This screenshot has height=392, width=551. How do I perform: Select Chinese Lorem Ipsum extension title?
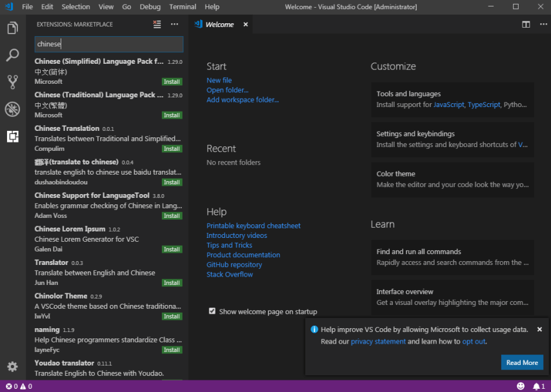click(70, 229)
